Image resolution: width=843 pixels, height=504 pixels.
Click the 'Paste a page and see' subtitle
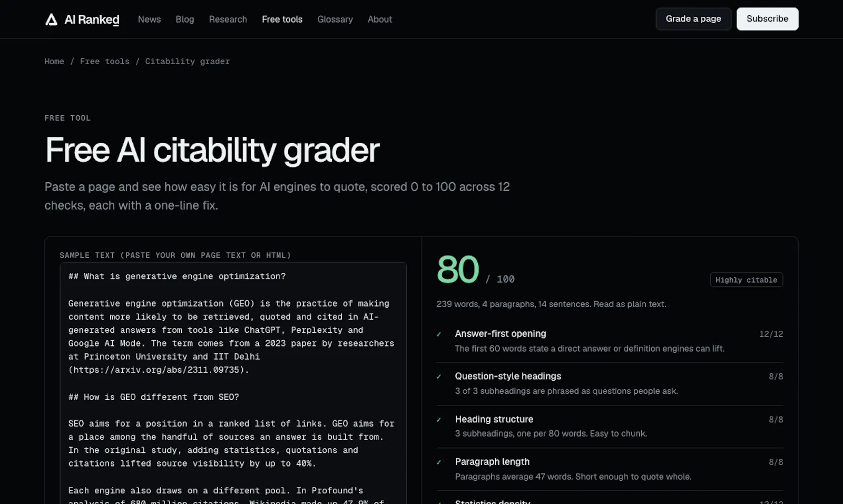coord(277,196)
